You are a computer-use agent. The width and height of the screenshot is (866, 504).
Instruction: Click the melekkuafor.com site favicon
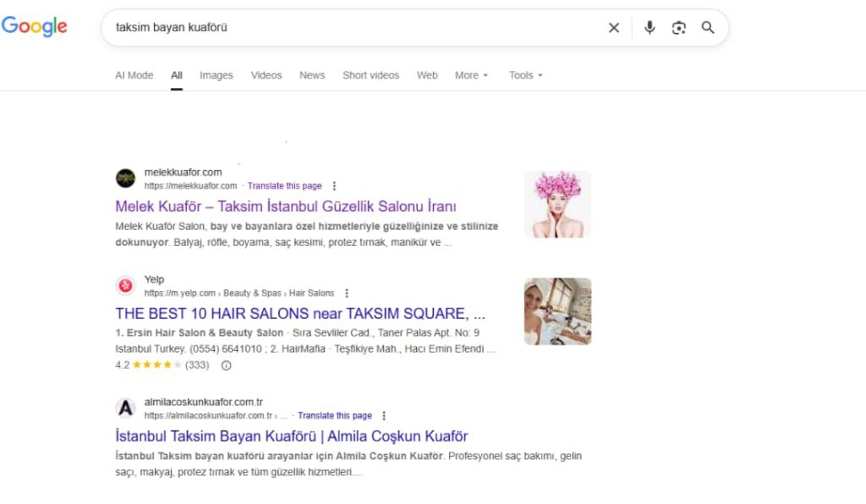click(125, 178)
